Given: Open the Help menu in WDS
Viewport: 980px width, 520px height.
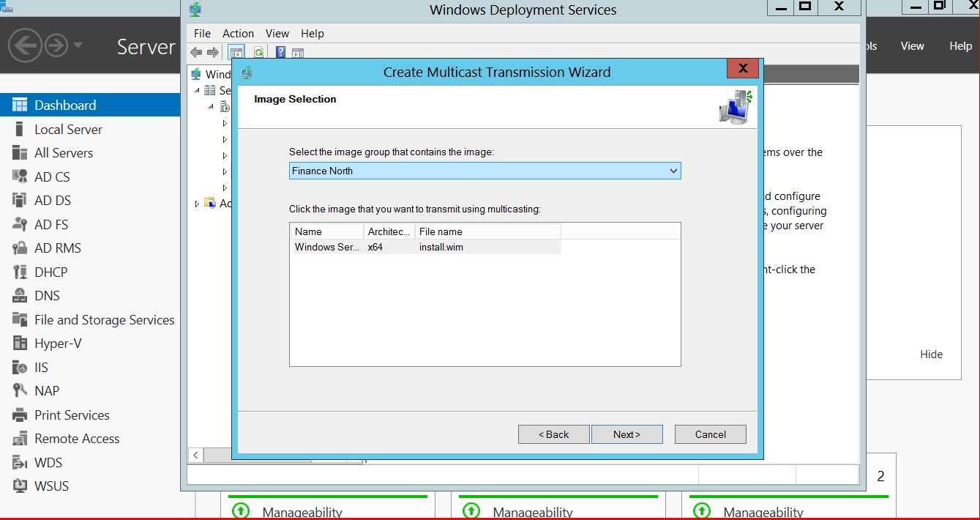Looking at the screenshot, I should pos(313,34).
